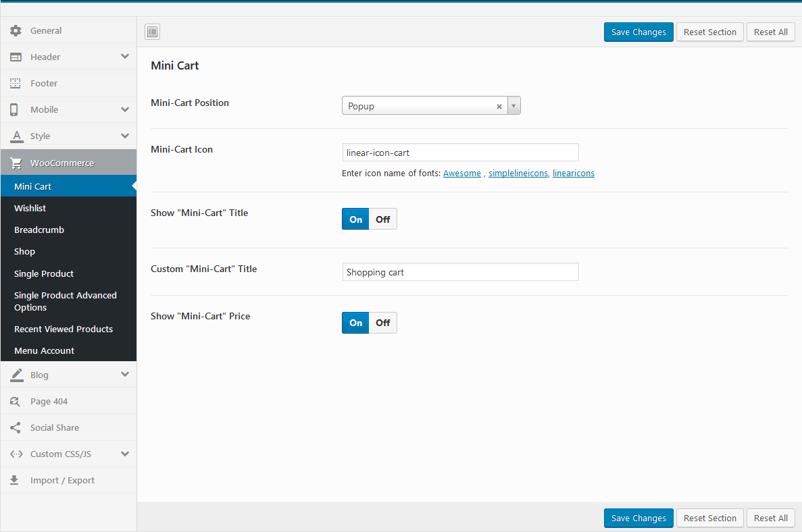Click the Style letter icon
Screen dimensions: 802x532
click(x=17, y=136)
